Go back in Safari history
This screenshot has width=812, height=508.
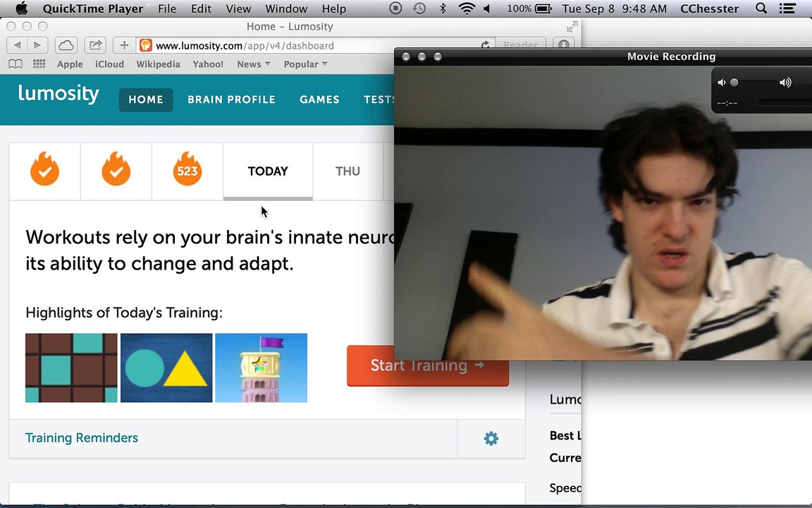17,45
